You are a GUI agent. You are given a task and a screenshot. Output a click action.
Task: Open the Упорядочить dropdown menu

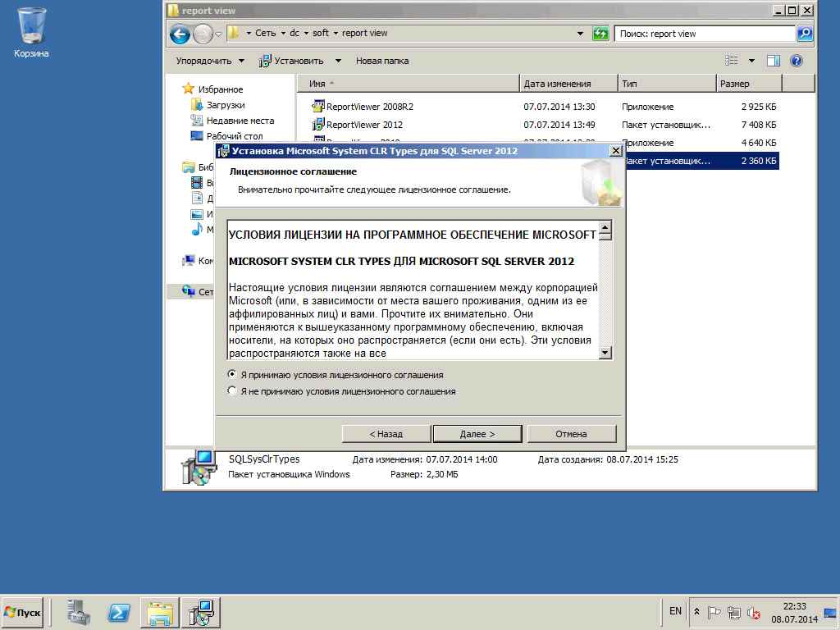point(210,61)
